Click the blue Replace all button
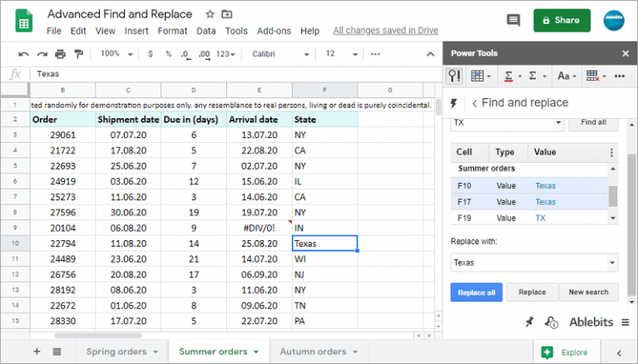Viewport: 638px width, 364px height. point(476,293)
